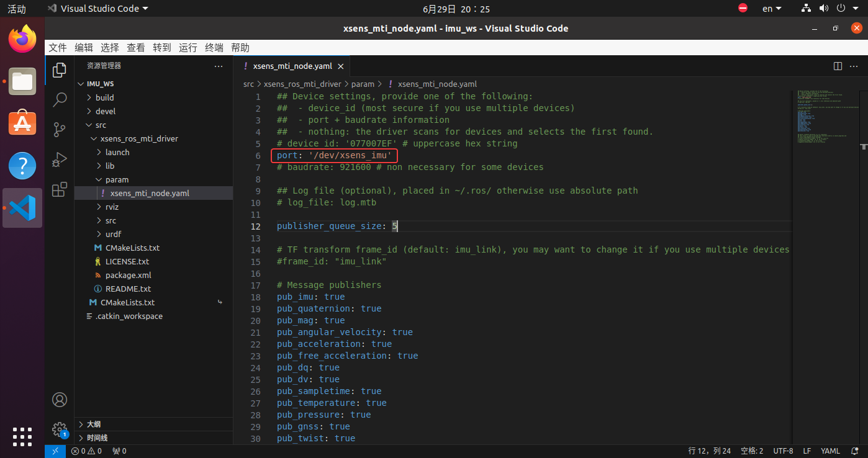Click the red do-not-disturb tray icon

point(743,9)
